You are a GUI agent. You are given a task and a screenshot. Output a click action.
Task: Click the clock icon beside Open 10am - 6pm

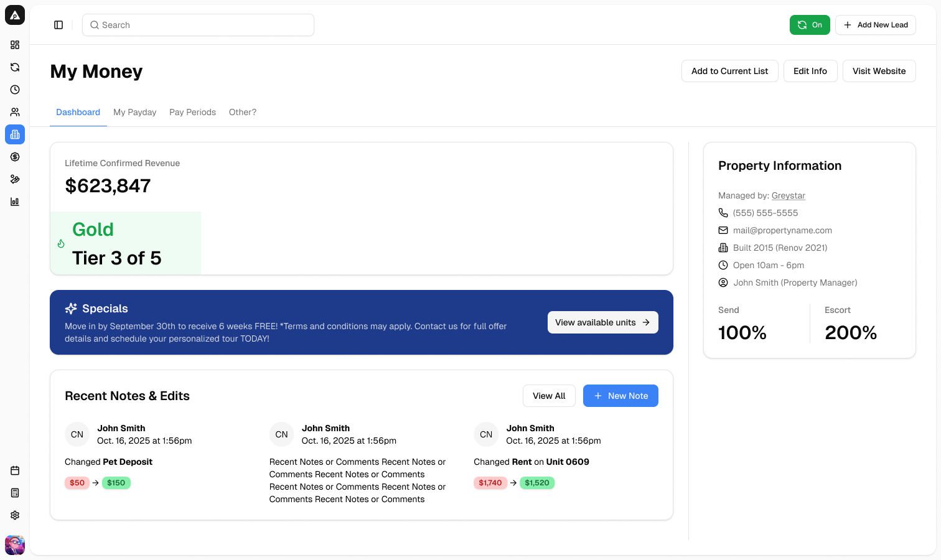click(723, 265)
